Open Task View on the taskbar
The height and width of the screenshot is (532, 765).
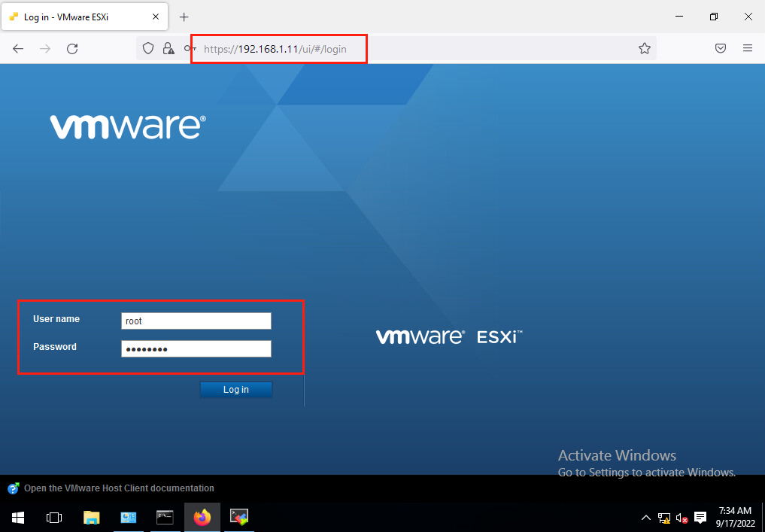(54, 518)
